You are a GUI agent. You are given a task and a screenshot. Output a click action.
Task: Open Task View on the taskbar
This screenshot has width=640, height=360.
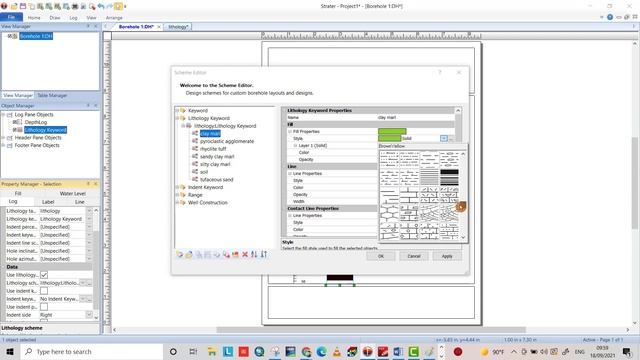coord(193,351)
